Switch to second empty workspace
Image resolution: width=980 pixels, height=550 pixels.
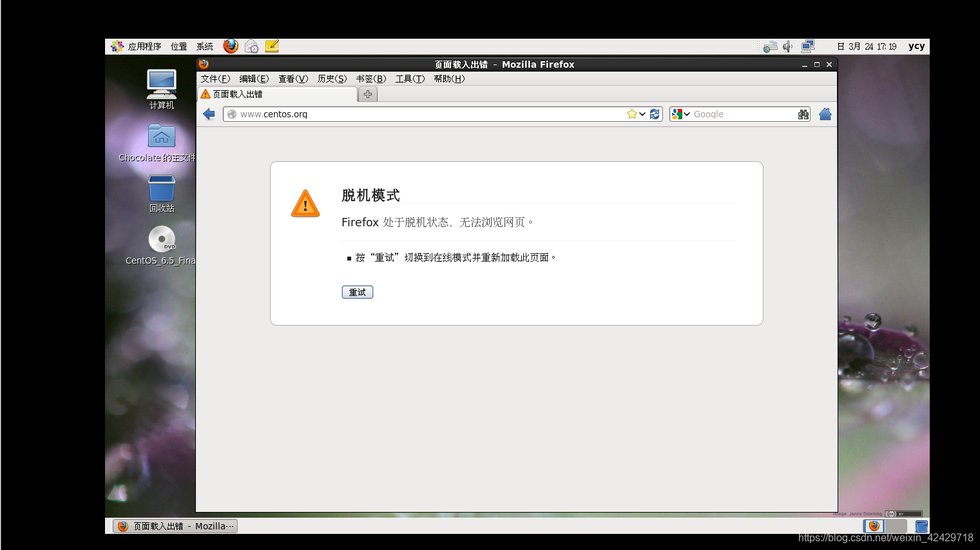[x=896, y=526]
